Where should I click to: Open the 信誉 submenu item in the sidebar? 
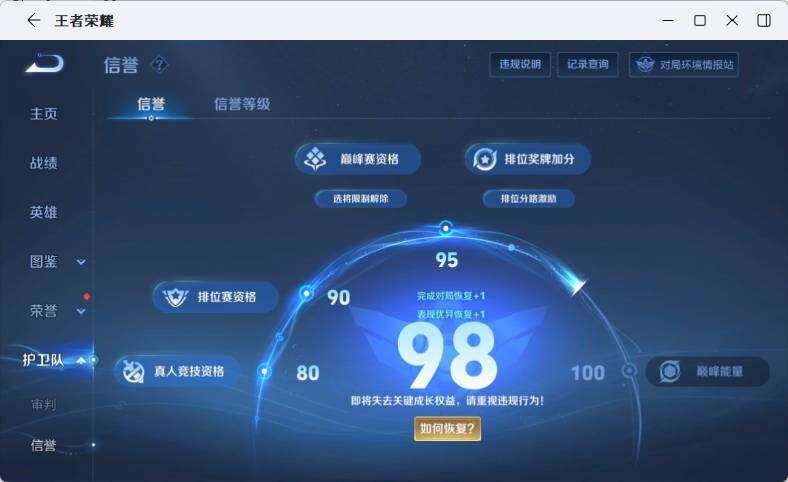pyautogui.click(x=44, y=445)
